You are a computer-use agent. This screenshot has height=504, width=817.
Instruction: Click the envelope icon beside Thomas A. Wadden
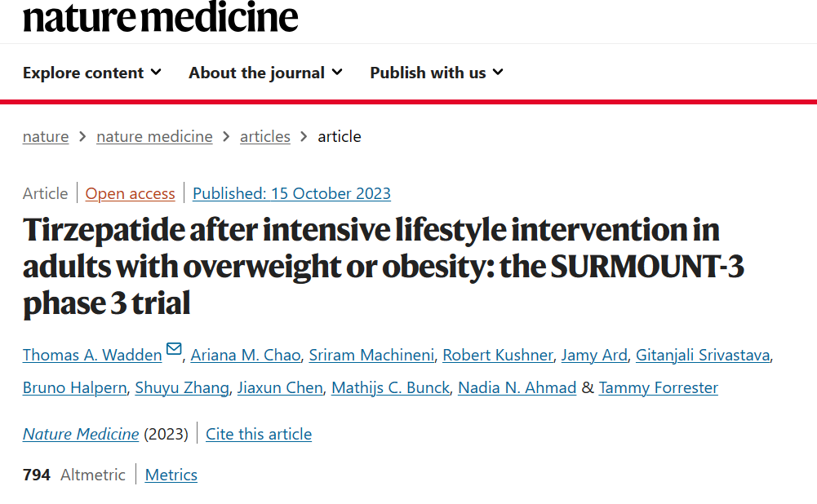(174, 348)
